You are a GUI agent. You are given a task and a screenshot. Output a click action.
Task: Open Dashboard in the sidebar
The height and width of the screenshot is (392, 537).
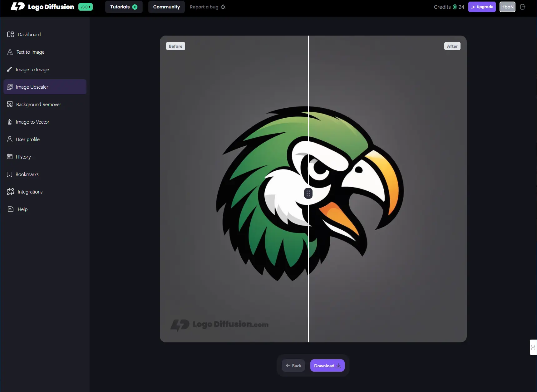coord(45,34)
